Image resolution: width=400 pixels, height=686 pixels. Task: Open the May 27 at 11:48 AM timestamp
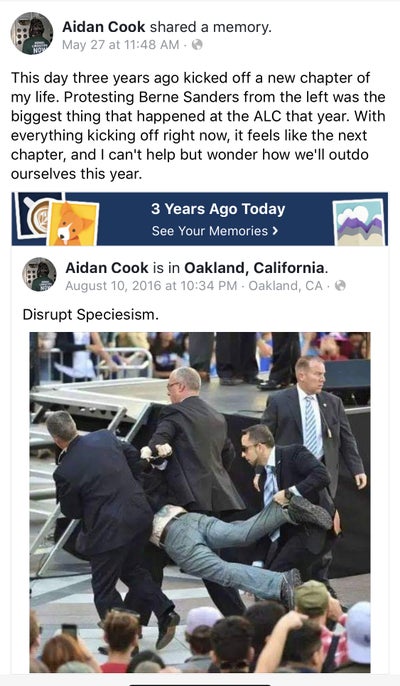(x=120, y=45)
